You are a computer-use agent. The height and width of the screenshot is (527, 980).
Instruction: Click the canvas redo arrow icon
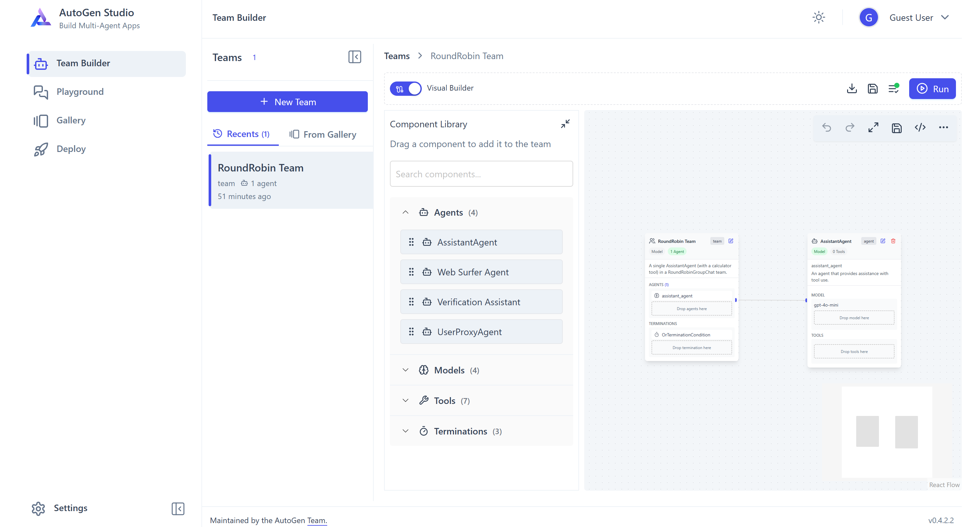click(x=849, y=127)
